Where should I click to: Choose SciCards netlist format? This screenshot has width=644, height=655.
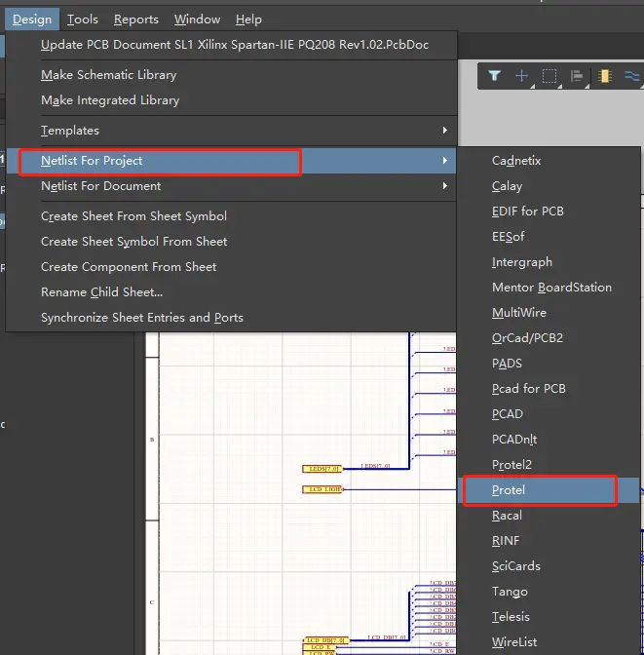[x=549, y=566]
